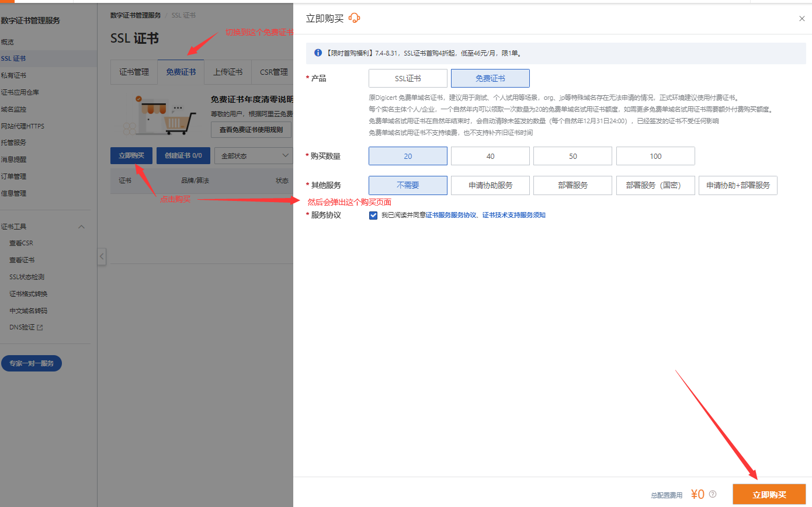Uncheck the 服务协议 agreement checkbox
The image size is (812, 507).
(373, 215)
